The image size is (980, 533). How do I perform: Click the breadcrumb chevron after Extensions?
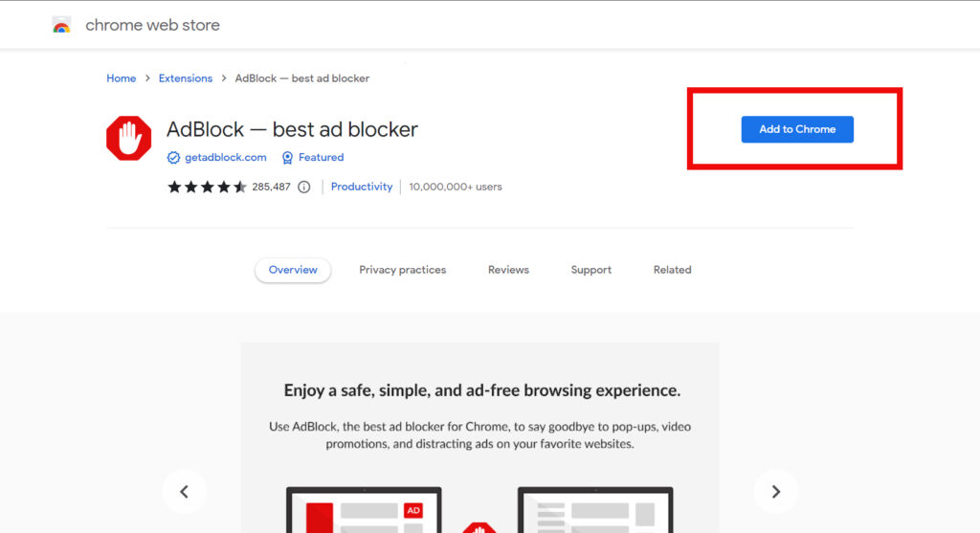[224, 78]
